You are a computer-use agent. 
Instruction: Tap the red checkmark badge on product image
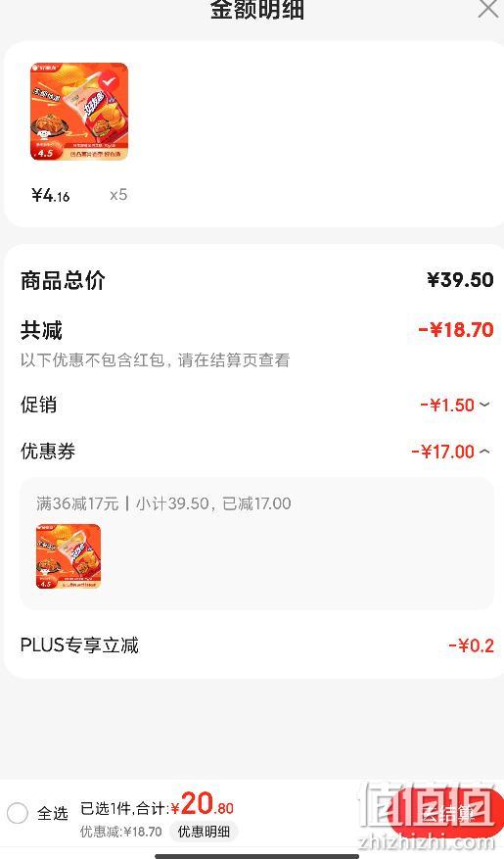(110, 81)
